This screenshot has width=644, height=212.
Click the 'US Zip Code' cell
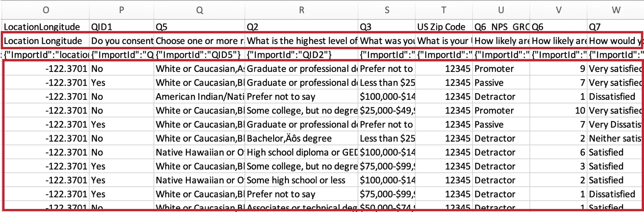pyautogui.click(x=443, y=27)
